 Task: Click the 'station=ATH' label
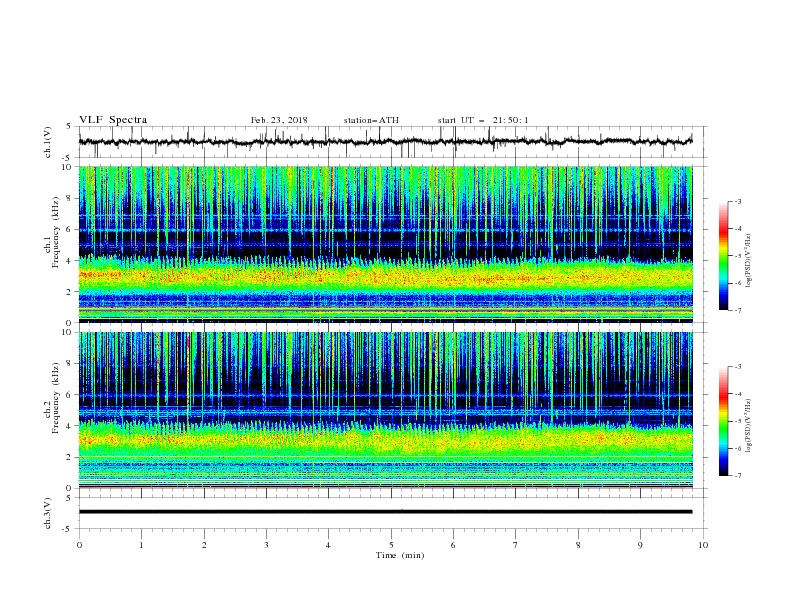tap(371, 120)
